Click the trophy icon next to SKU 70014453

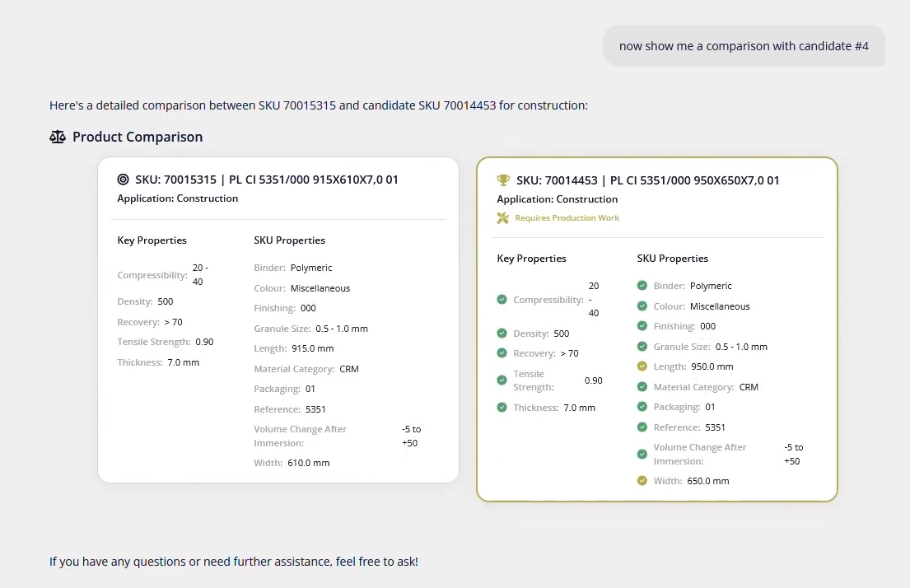click(x=503, y=180)
